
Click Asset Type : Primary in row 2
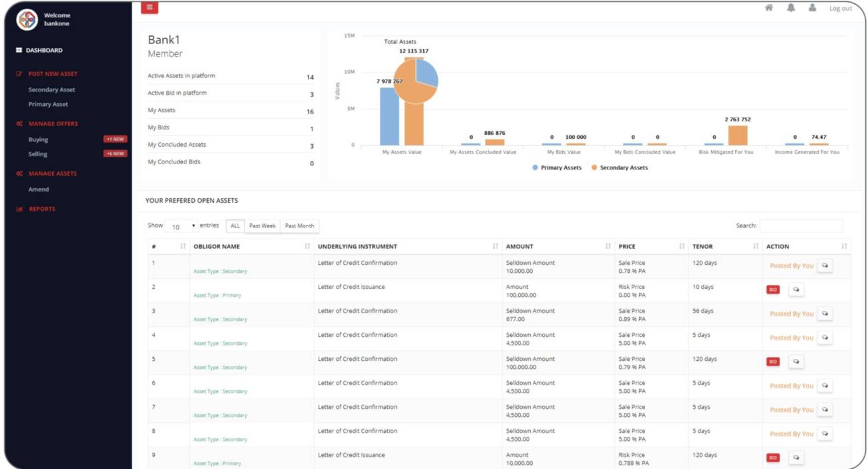click(x=217, y=296)
